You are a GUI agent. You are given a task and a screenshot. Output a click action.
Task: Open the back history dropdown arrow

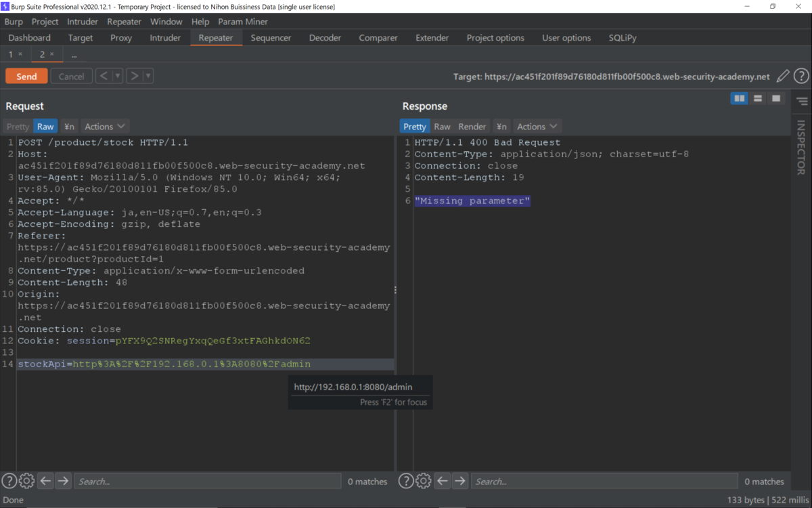[118, 76]
